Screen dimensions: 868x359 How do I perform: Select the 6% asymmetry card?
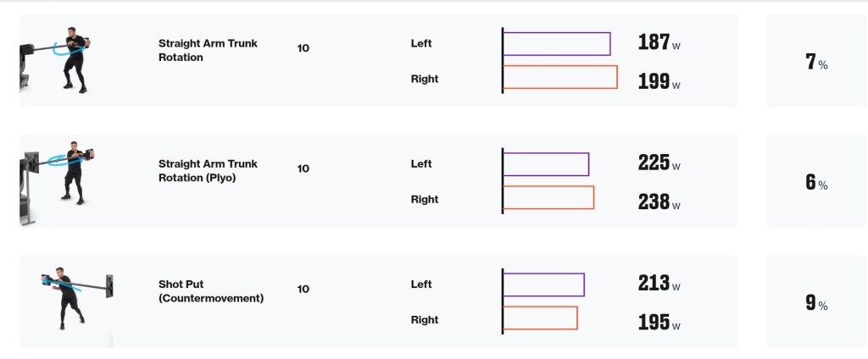click(815, 181)
